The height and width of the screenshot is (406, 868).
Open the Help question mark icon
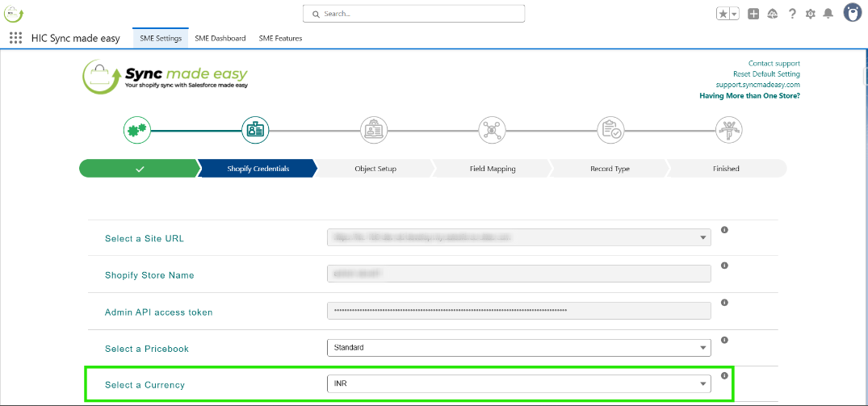[x=792, y=14]
